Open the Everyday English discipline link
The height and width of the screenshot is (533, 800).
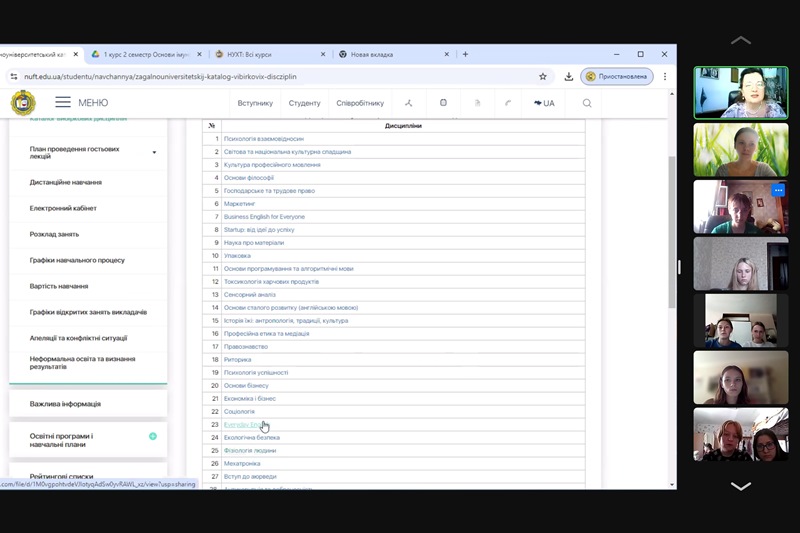(x=243, y=425)
